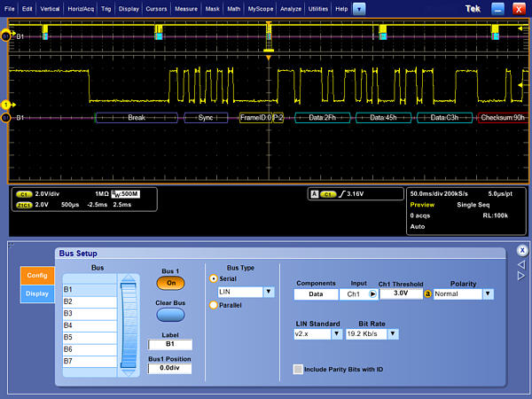
Task: Close the Bus Setup panel with X
Action: tap(522, 250)
